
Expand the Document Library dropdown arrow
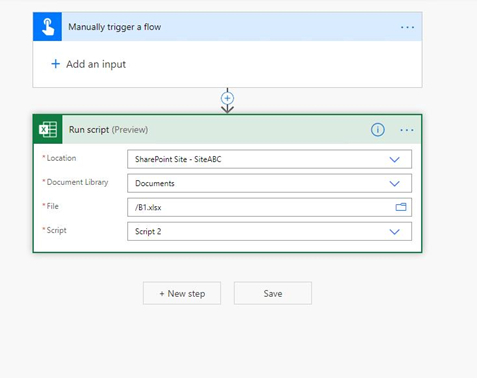(394, 184)
